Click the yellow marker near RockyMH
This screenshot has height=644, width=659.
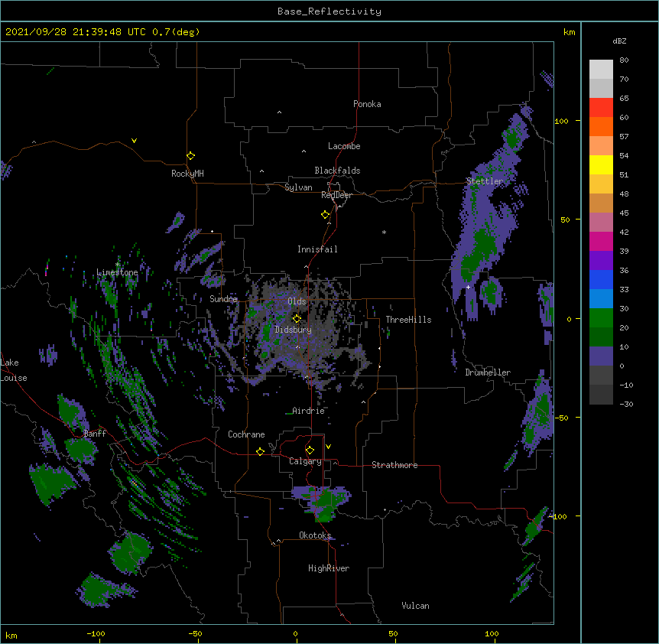pos(190,155)
